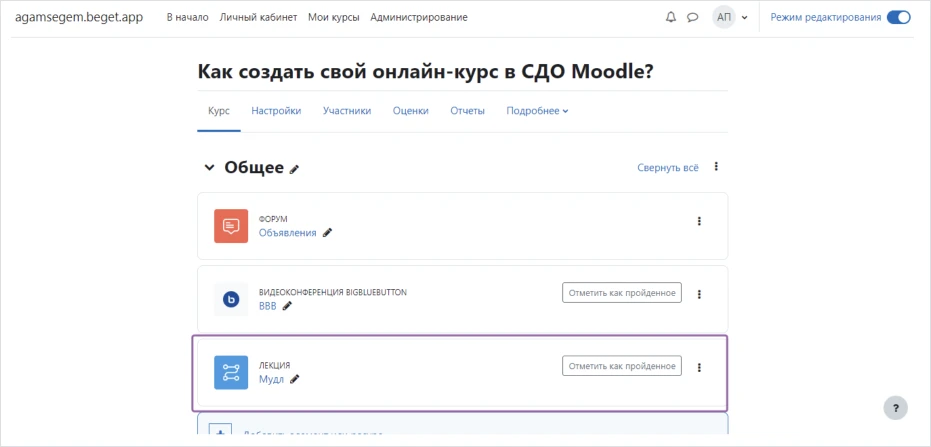Expand the user menu arrow beside avatar
This screenshot has height=447, width=931.
(745, 18)
